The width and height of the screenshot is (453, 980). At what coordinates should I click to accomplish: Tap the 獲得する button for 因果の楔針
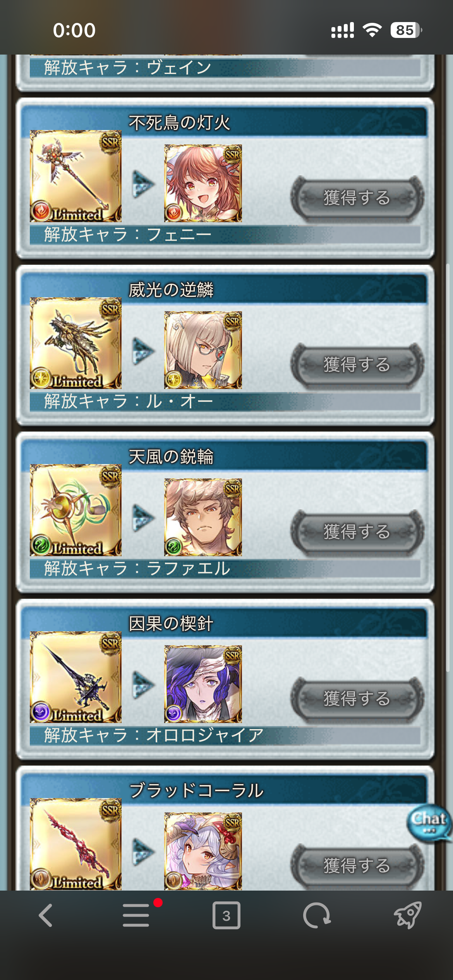coord(357,699)
